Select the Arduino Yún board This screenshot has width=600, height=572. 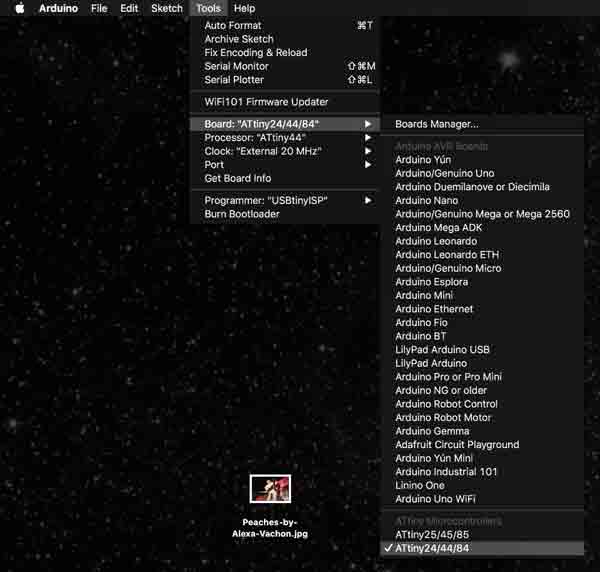(x=483, y=160)
